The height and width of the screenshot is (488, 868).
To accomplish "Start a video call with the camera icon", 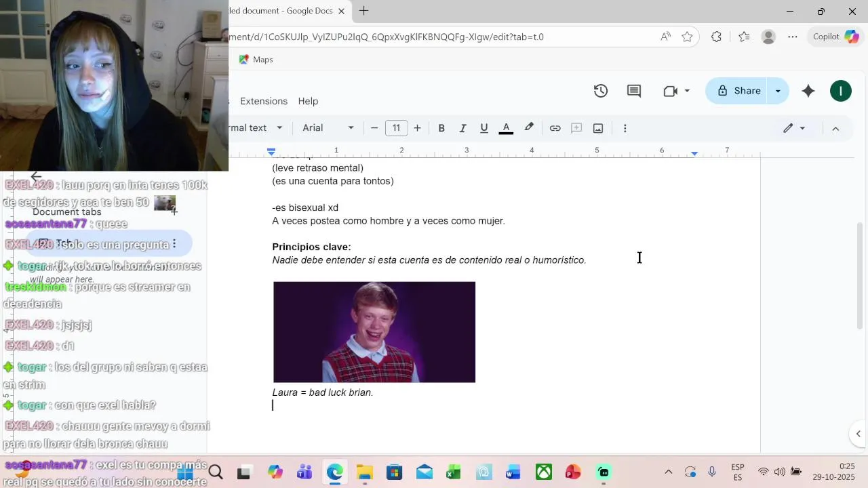I will click(670, 91).
